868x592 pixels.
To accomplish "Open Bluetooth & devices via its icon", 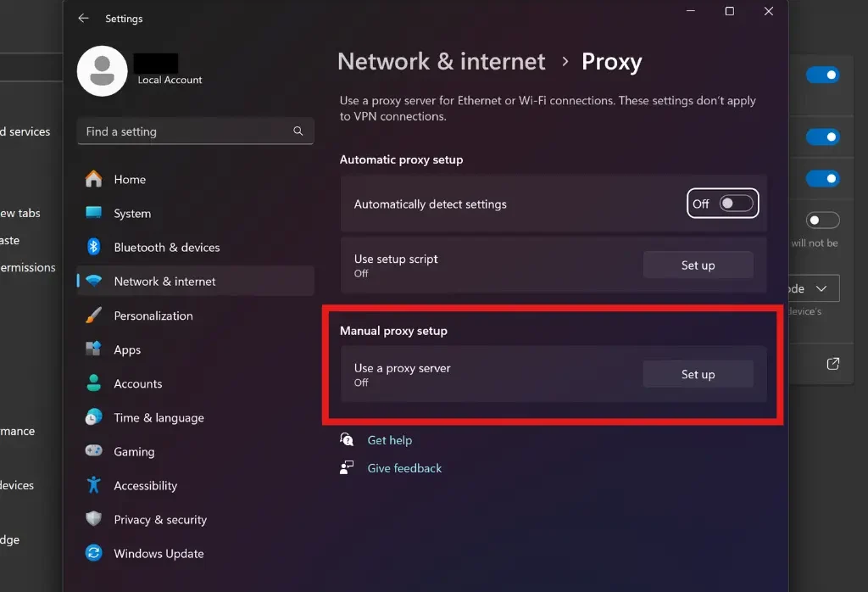I will point(93,247).
